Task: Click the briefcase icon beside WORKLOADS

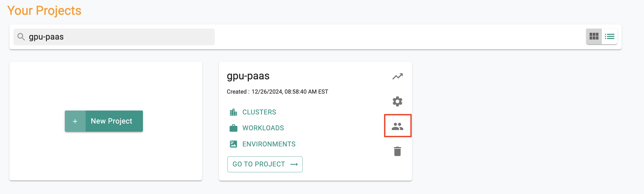Action: (233, 128)
